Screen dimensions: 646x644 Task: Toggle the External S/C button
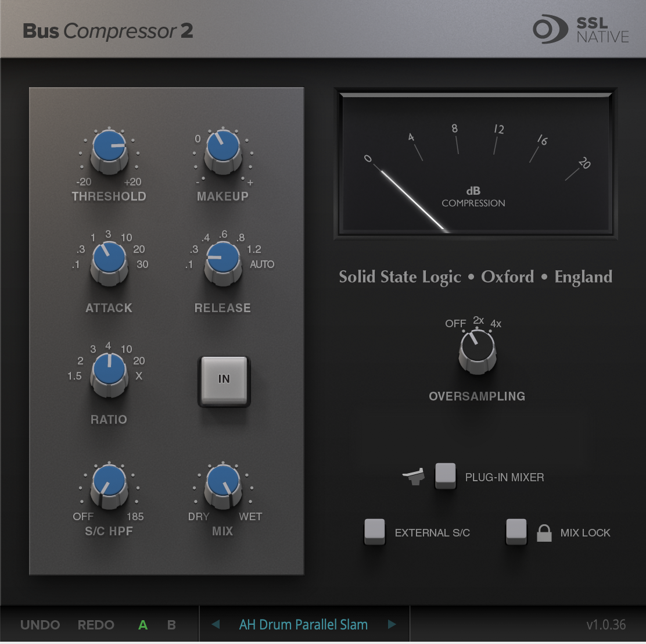tap(375, 531)
